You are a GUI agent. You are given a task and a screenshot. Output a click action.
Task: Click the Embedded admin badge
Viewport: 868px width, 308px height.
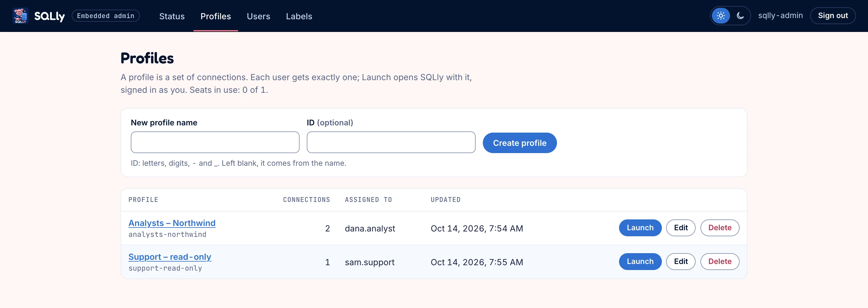pyautogui.click(x=105, y=16)
